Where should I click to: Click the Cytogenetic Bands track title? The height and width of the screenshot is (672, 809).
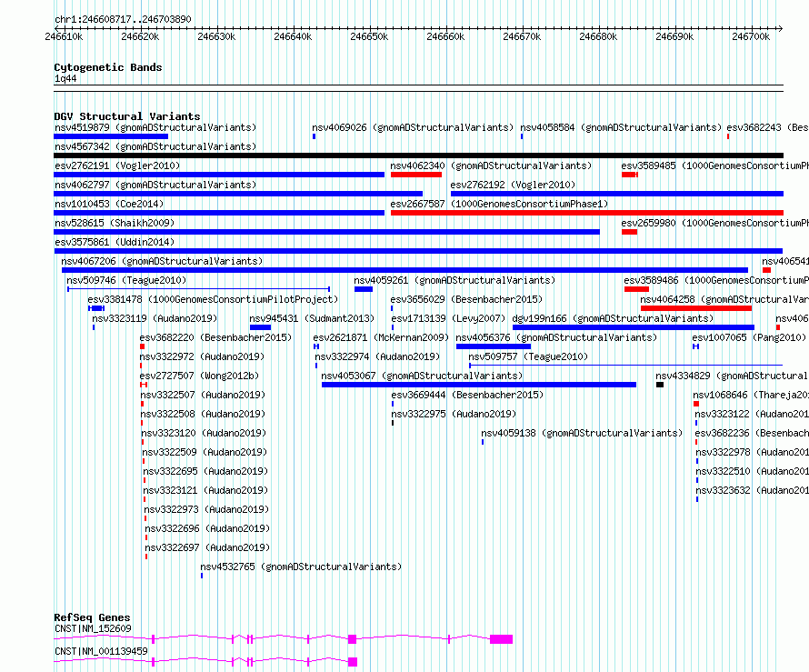click(x=108, y=67)
